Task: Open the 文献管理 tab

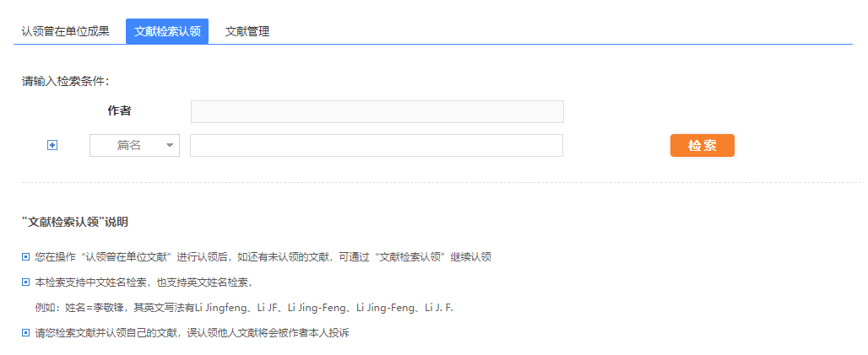Action: click(x=247, y=32)
